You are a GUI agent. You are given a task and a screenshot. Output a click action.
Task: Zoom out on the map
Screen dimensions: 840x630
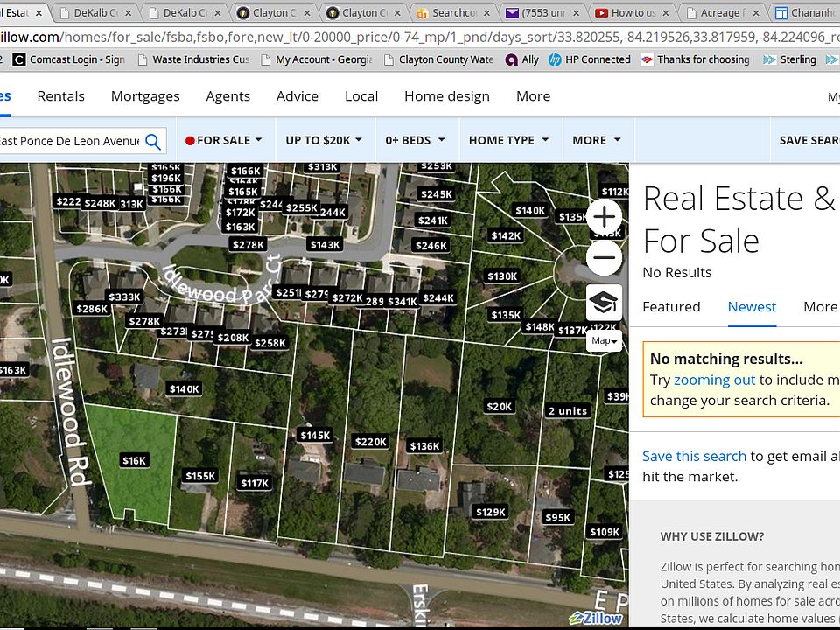[x=605, y=258]
